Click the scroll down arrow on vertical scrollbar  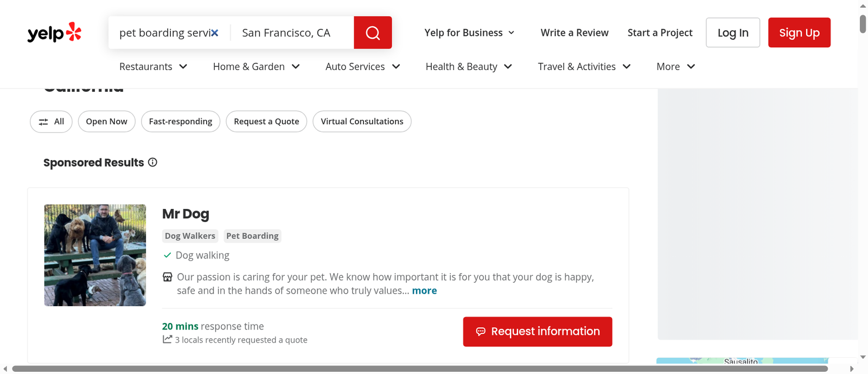[863, 357]
